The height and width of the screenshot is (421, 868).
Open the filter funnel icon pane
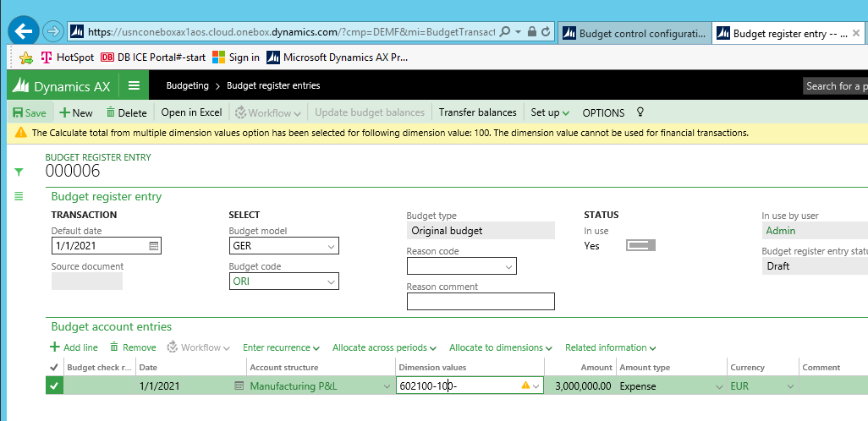[19, 172]
